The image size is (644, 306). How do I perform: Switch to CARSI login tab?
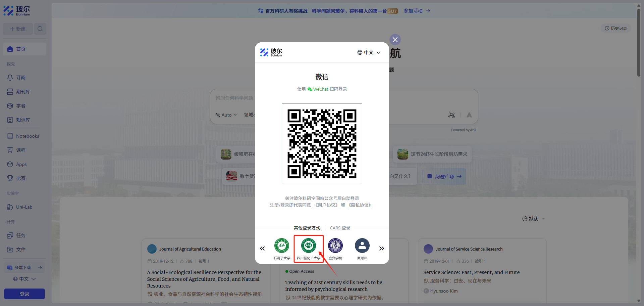[x=340, y=228]
